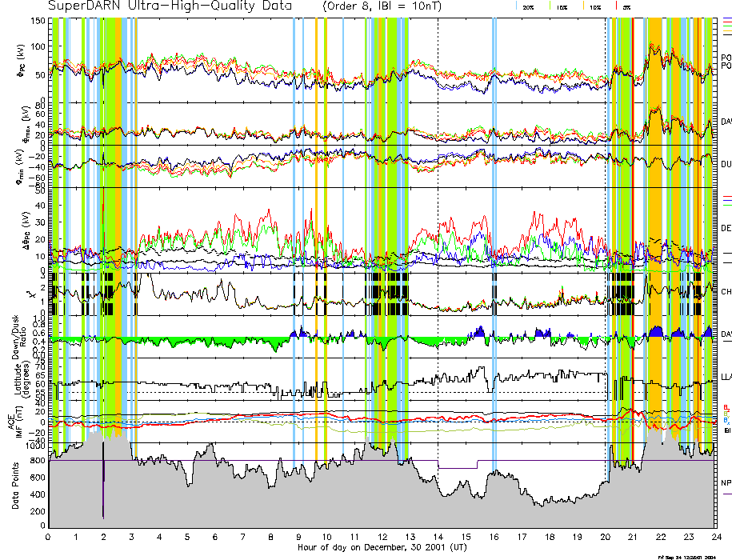Click the wide orange band near hour 22
Screen dimensions: 732x560
(654, 240)
